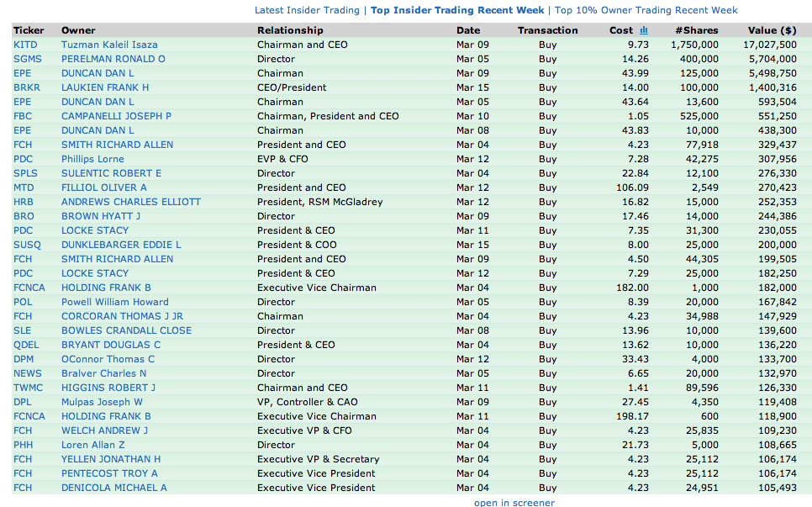Open the QDEL ticker link
The image size is (812, 507).
[x=26, y=345]
